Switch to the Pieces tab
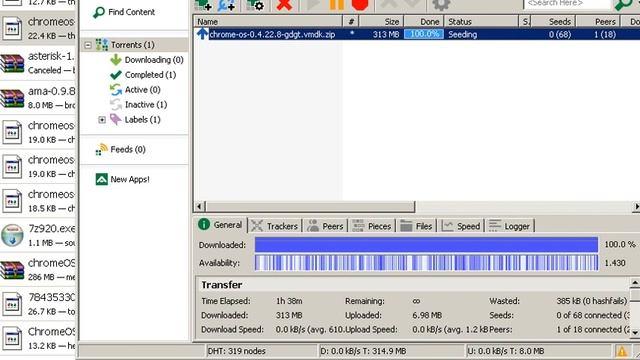 (372, 226)
